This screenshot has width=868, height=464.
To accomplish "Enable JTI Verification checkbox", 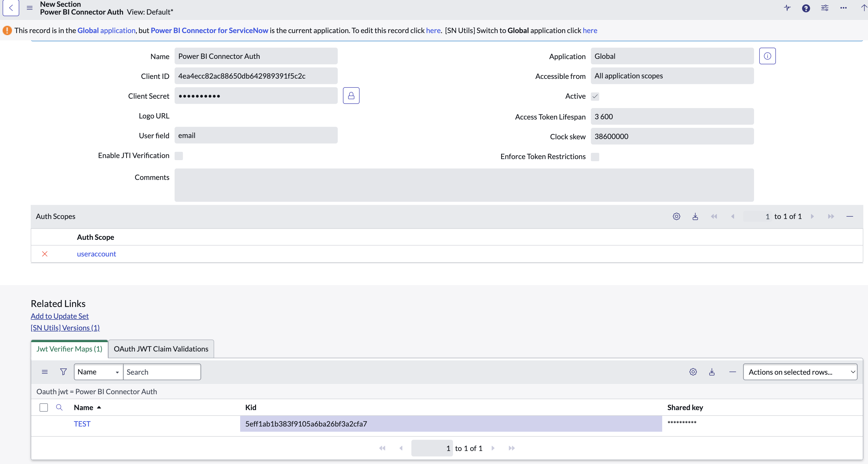I will click(178, 156).
